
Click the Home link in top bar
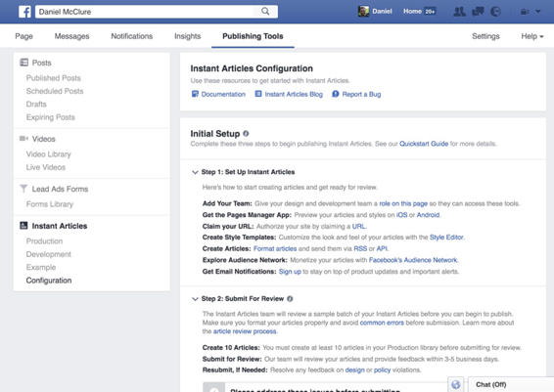[412, 12]
